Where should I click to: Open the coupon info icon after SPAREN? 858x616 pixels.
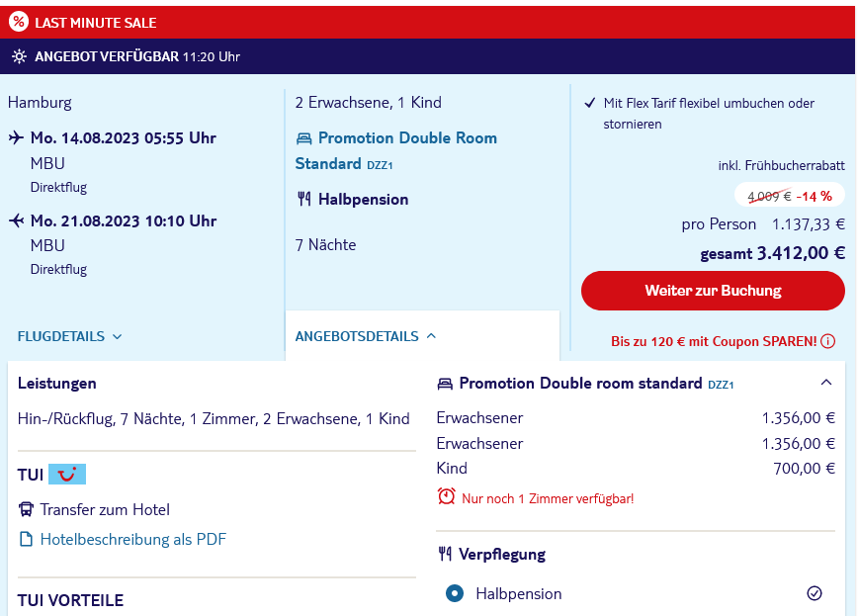point(828,342)
